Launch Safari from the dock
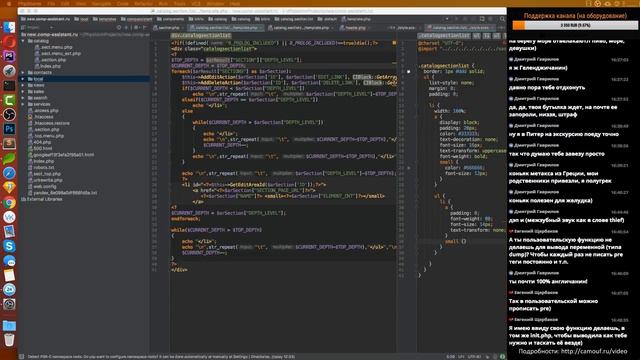 [x=9, y=173]
